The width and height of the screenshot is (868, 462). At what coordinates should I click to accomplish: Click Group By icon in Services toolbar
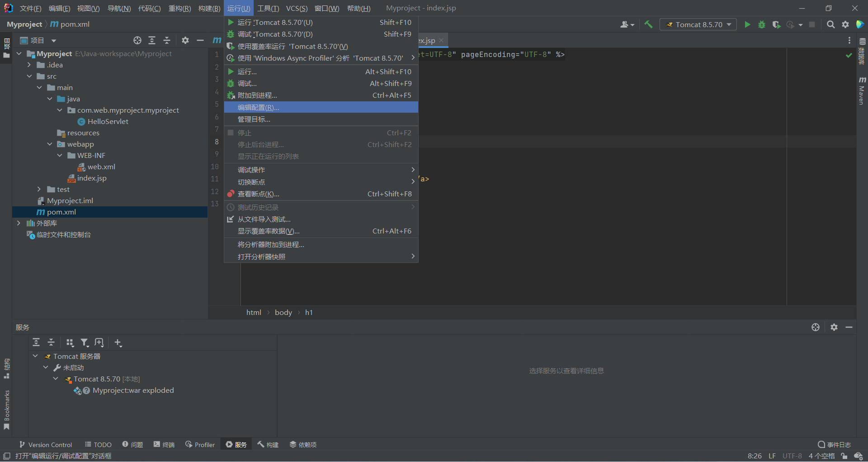pos(70,343)
